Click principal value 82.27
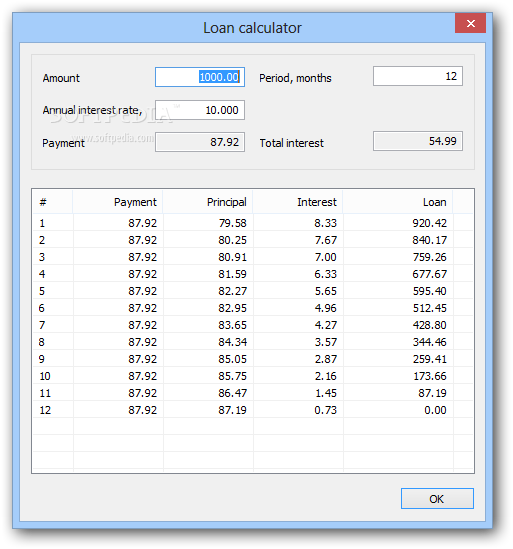This screenshot has height=549, width=513. (x=233, y=291)
